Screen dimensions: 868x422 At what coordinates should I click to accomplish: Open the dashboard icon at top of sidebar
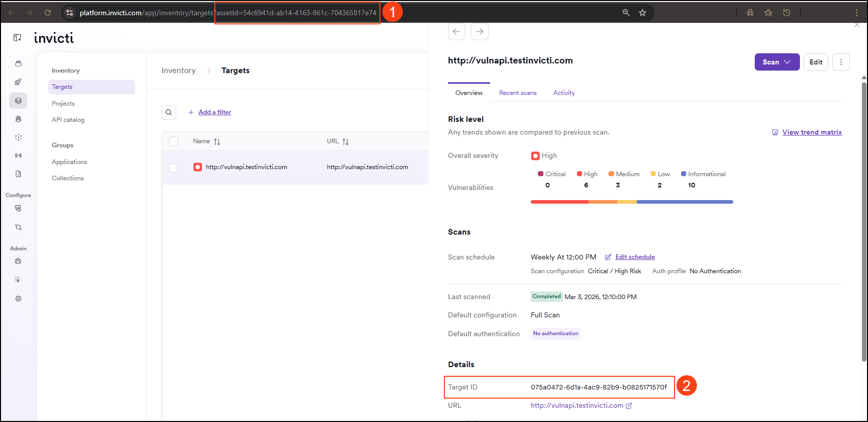point(18,64)
